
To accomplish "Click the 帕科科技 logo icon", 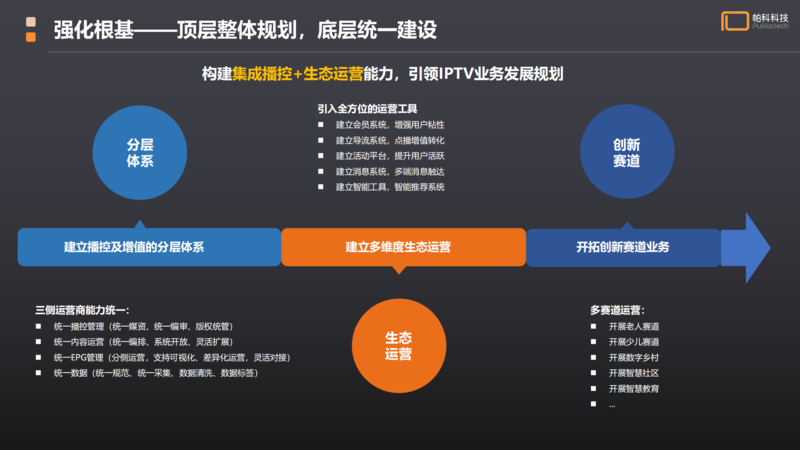I will point(735,21).
